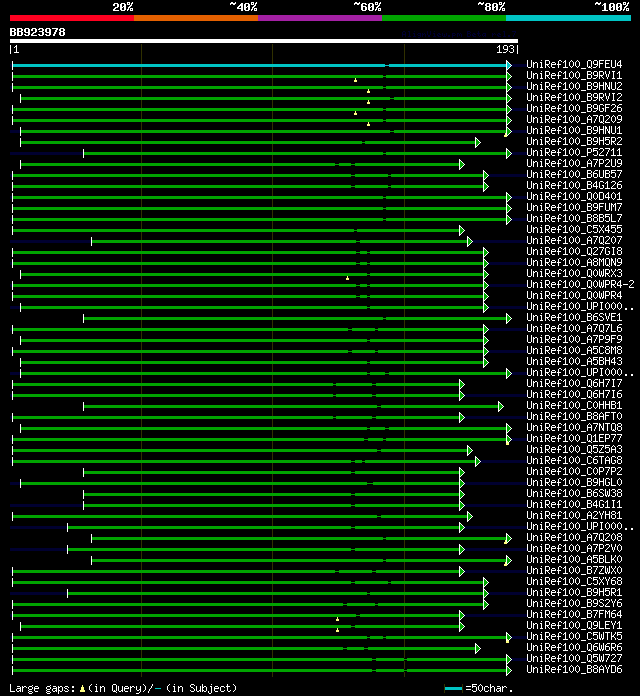The height and width of the screenshot is (696, 640).
Task: Select the UniRef100_Q0WRX3 label
Action: tap(574, 273)
